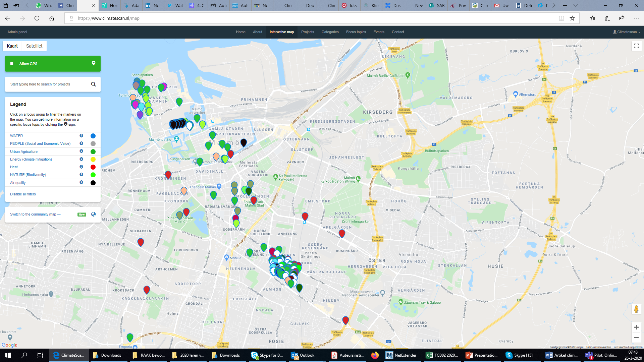The height and width of the screenshot is (362, 644).
Task: Open info icon for NATURE focus group
Action: click(x=81, y=175)
